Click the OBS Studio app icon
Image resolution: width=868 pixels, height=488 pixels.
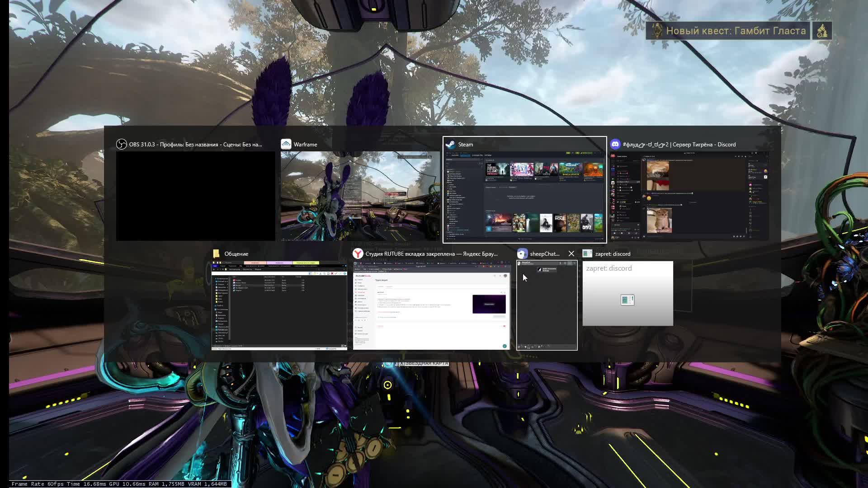pyautogui.click(x=121, y=144)
